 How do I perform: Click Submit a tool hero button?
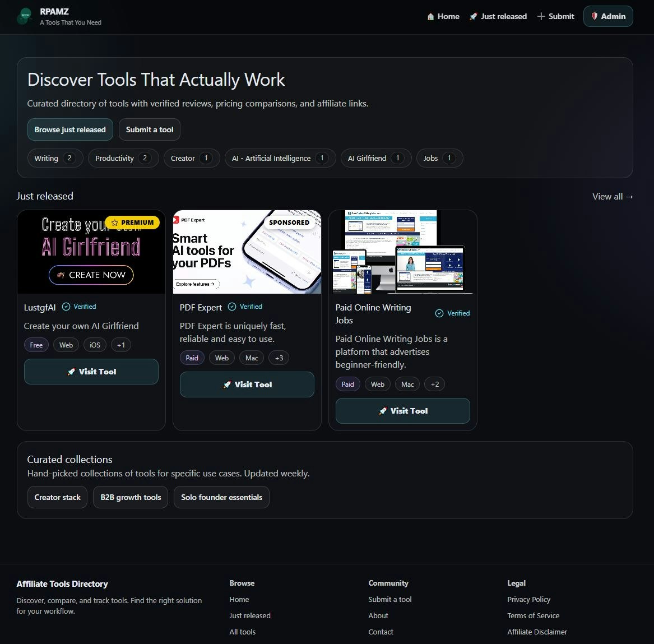point(149,129)
